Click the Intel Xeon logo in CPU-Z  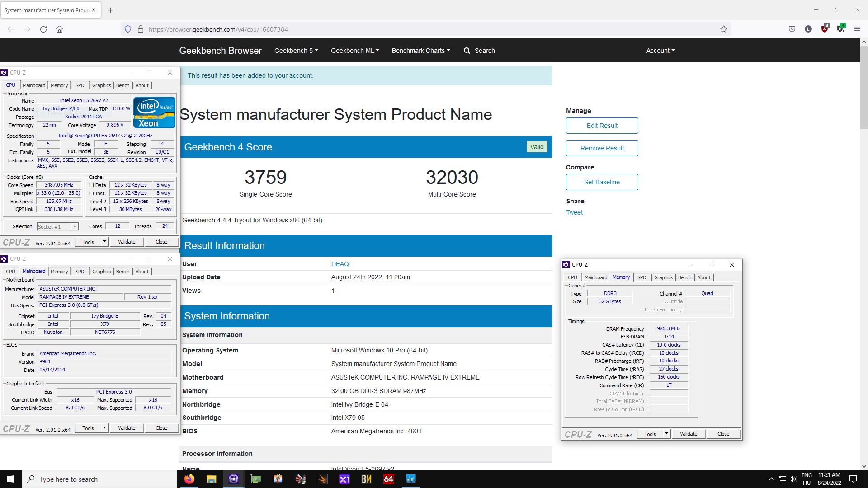click(154, 113)
